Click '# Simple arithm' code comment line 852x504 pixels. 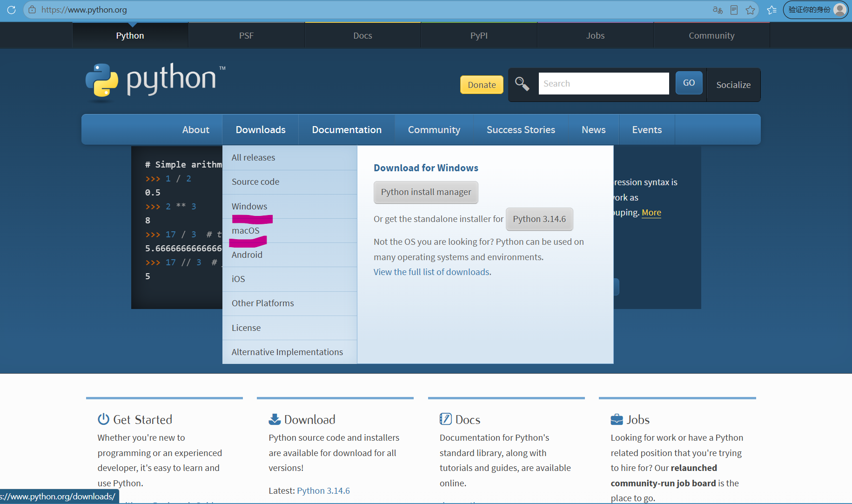183,164
